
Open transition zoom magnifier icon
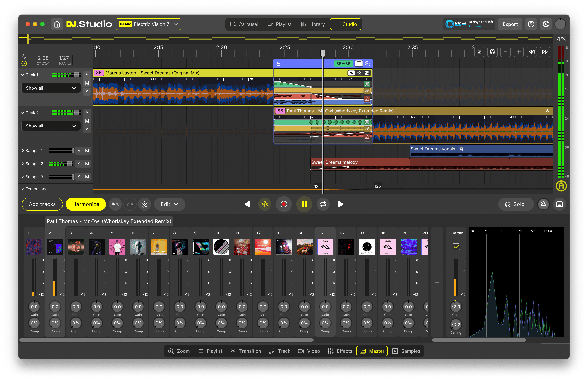click(x=367, y=64)
